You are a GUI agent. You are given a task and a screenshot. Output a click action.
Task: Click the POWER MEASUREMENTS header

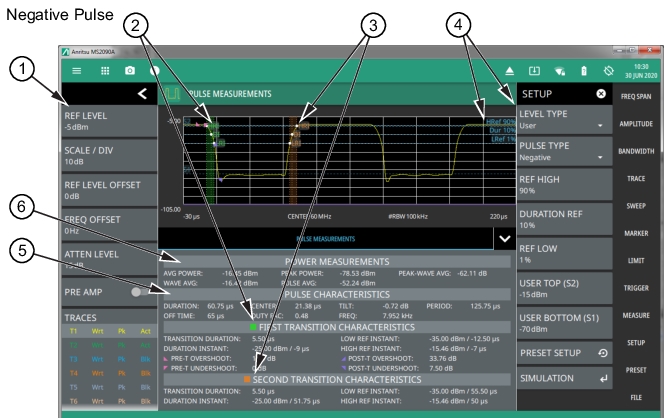click(337, 262)
